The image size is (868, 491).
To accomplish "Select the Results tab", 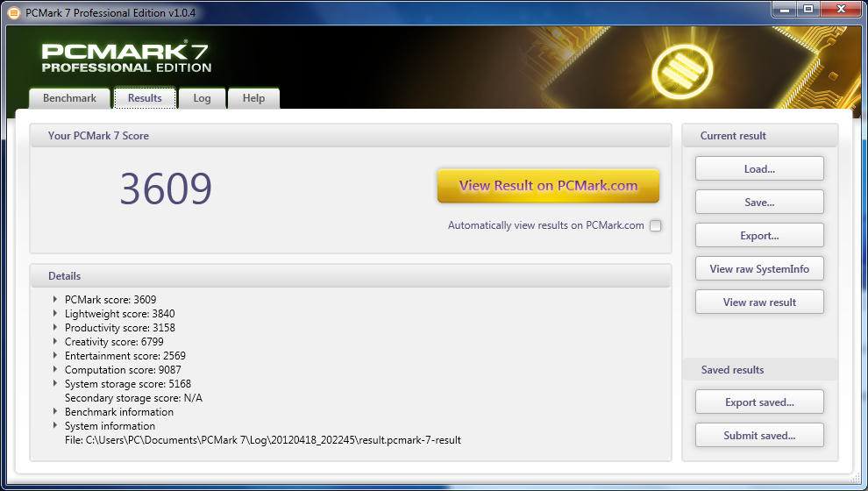I will tap(145, 98).
